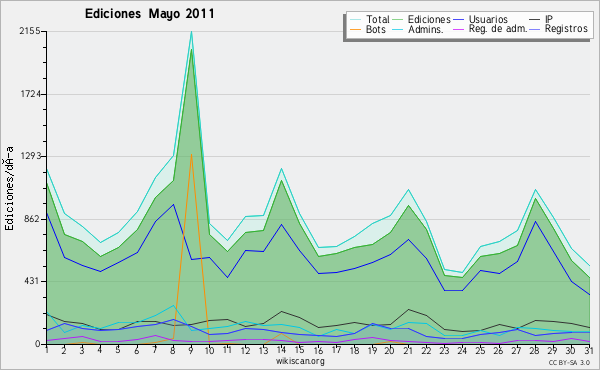
Task: Click the y-axis value "1724"
Action: pos(30,94)
